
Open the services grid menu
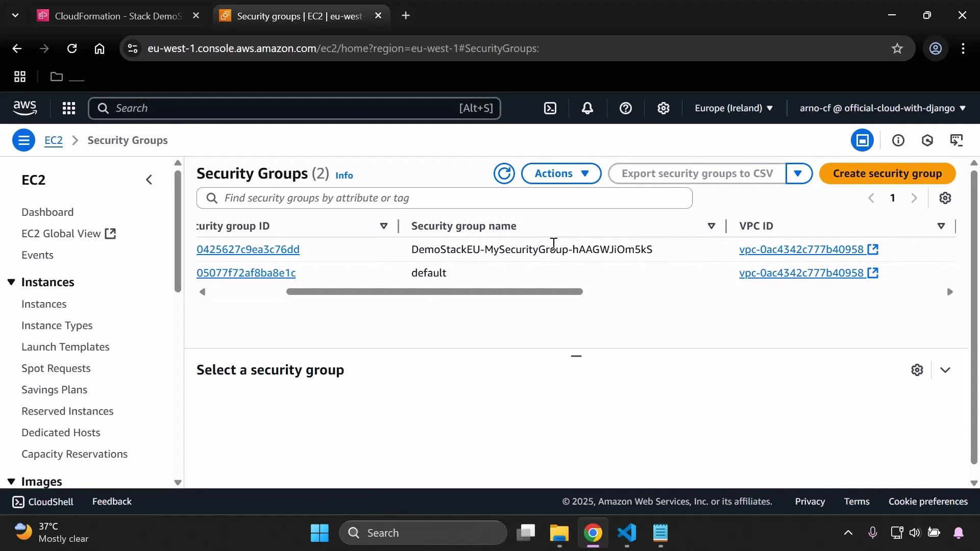69,108
